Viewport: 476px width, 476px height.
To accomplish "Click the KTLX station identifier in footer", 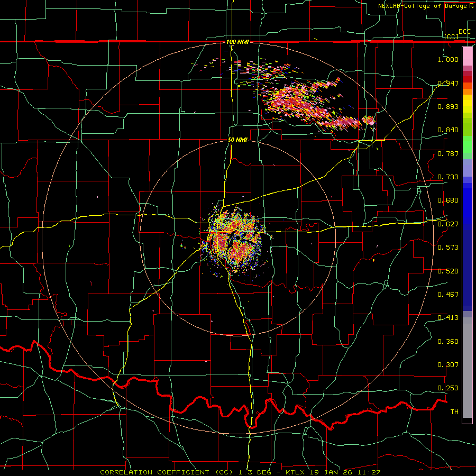I will coord(296,472).
